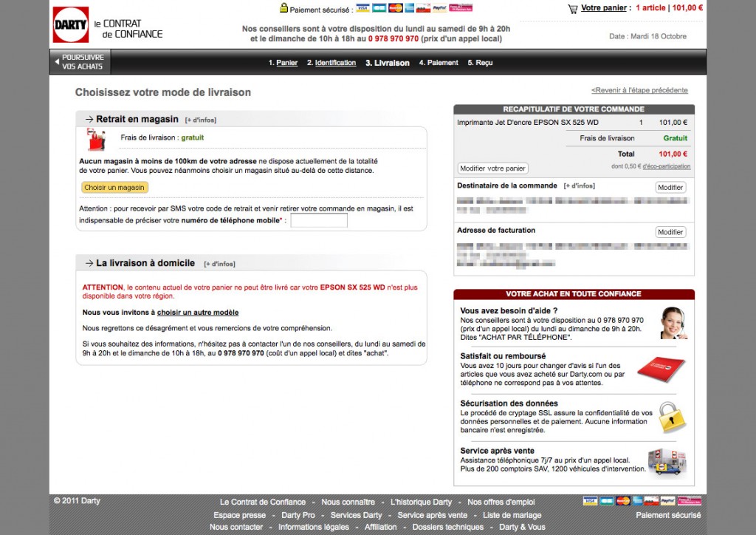Viewport: 756px width, 535px height.
Task: Click the Mastercard icon in the footer
Action: (622, 501)
